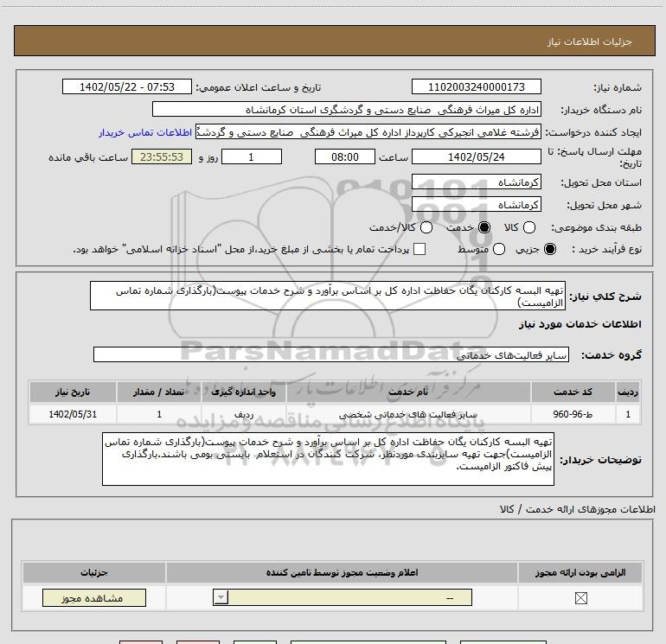The width and height of the screenshot is (666, 644).
Task: Click the general need description box
Action: tap(328, 296)
